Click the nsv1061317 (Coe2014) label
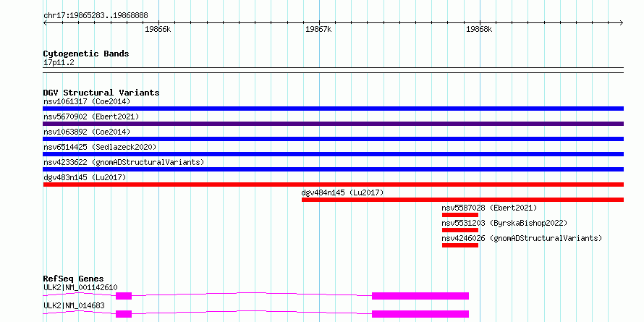Image resolution: width=644 pixels, height=322 pixels. coord(87,101)
